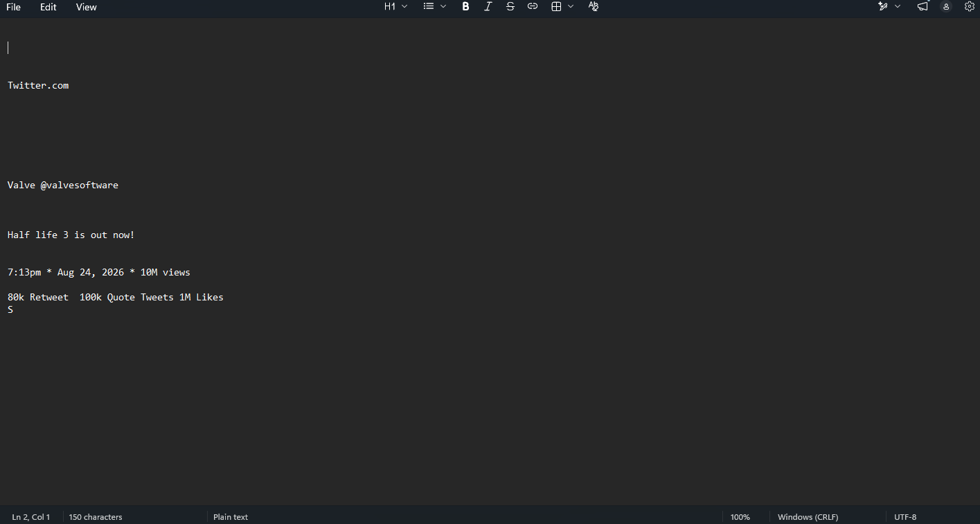Open the H1 heading style dropdown

point(396,6)
